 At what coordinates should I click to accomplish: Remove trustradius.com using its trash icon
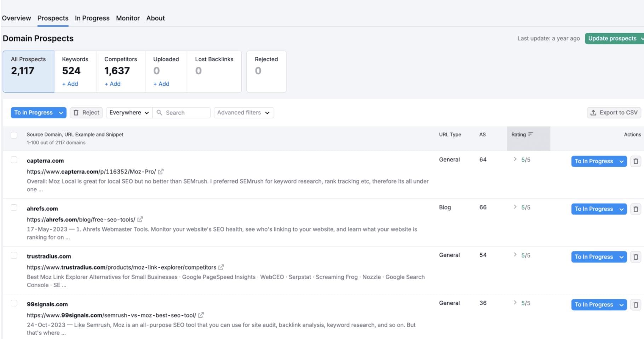[x=636, y=257]
